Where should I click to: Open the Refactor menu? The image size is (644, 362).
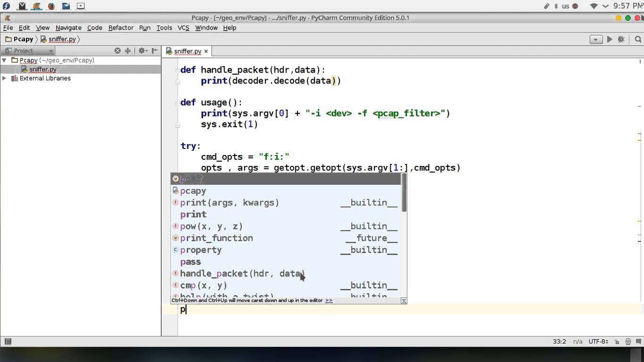click(x=121, y=28)
